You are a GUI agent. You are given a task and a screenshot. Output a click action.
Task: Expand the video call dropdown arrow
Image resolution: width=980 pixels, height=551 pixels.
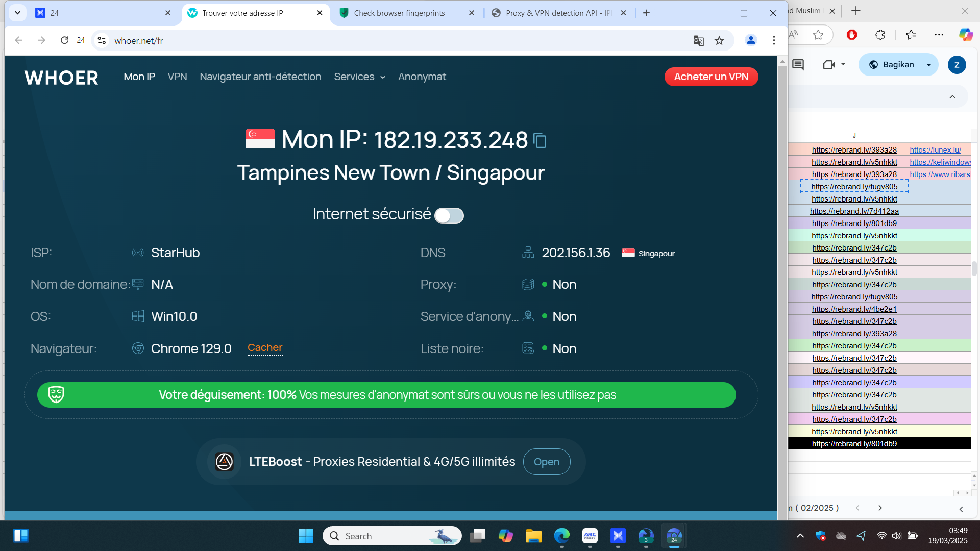click(x=843, y=65)
